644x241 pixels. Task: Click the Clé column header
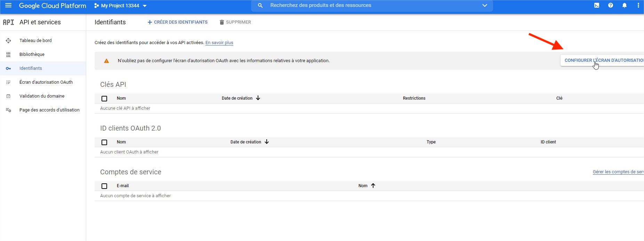tap(559, 98)
